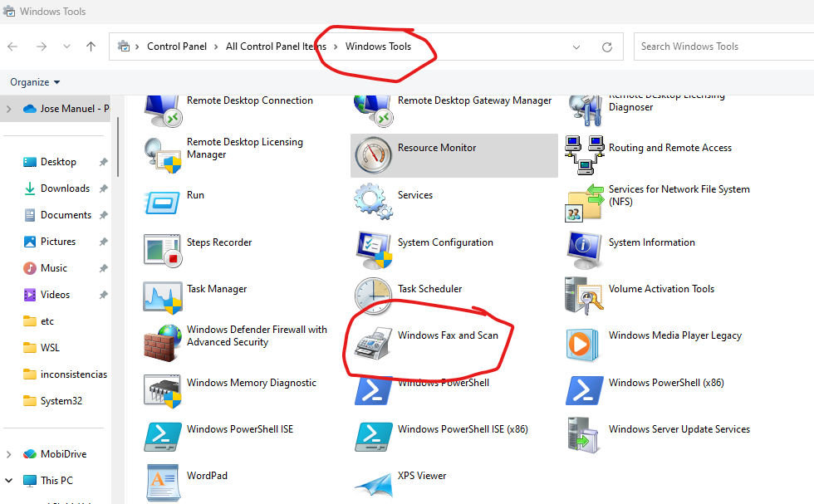Launch the Run icon
This screenshot has height=504, width=814.
click(163, 203)
